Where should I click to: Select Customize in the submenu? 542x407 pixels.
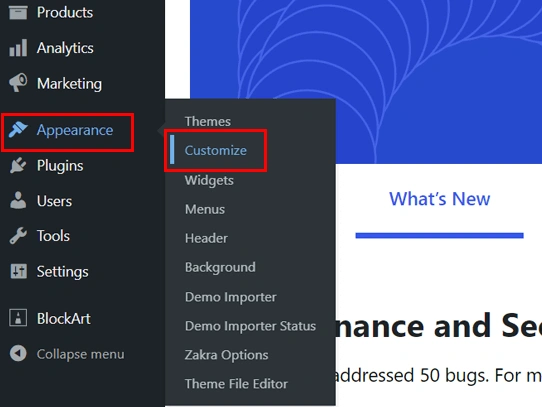[x=216, y=150]
